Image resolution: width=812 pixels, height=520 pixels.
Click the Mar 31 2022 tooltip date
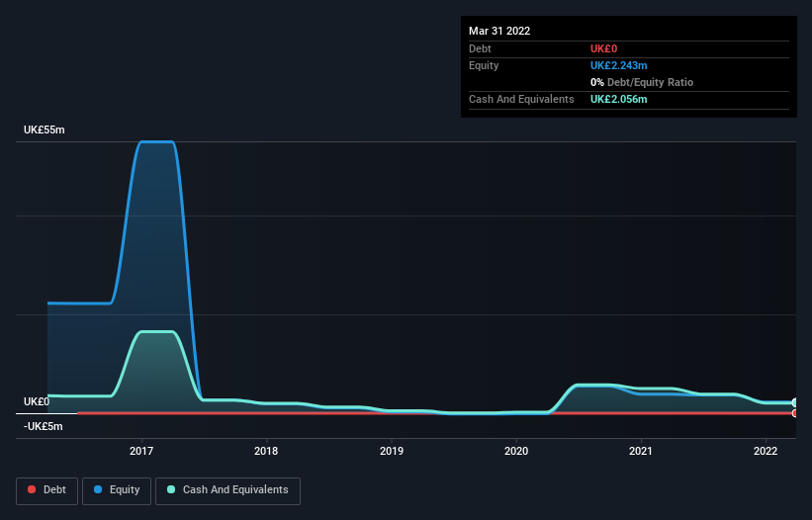pyautogui.click(x=499, y=31)
